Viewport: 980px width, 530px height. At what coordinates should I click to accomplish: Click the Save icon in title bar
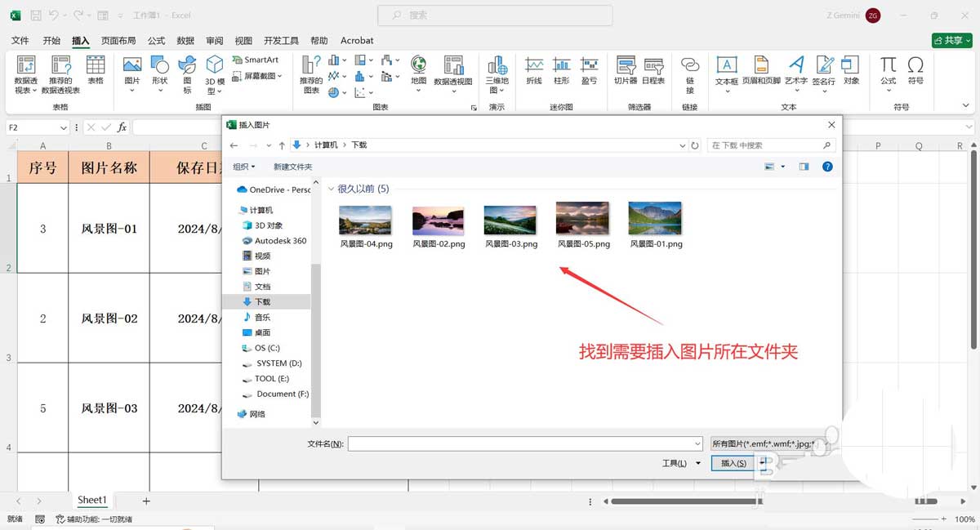[36, 15]
